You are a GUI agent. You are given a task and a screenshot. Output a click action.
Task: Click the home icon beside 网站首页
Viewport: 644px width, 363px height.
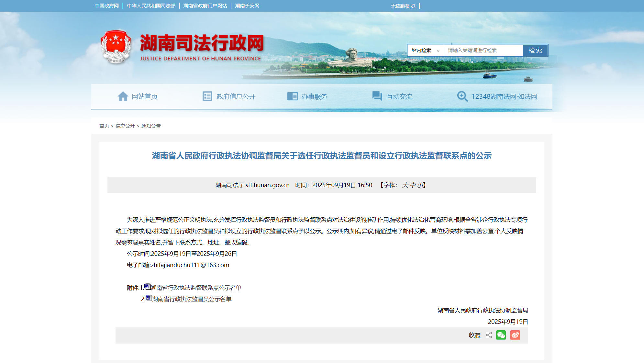[x=123, y=96]
